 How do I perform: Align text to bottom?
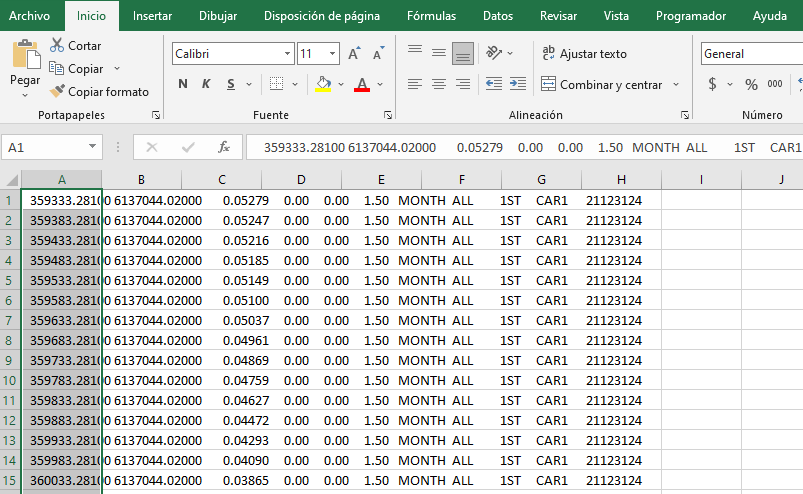pyautogui.click(x=463, y=53)
